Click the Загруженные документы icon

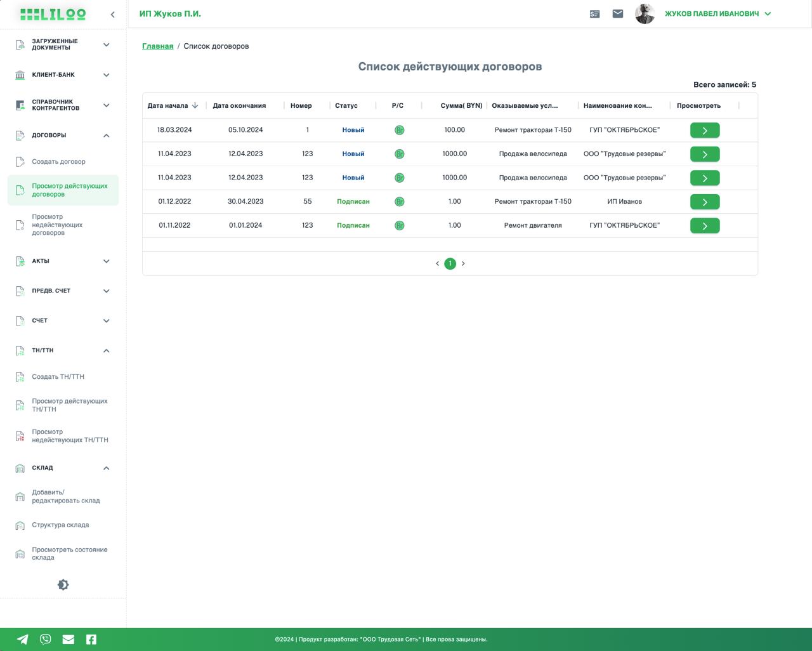20,44
